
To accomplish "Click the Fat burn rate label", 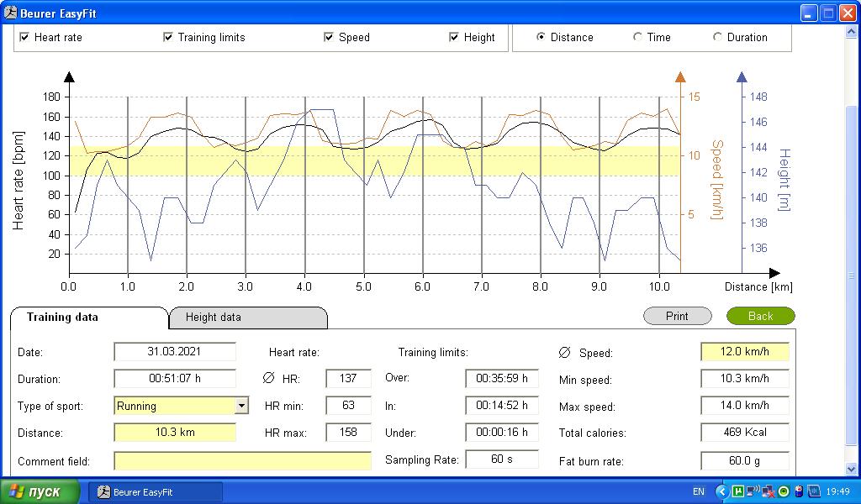I will 591,462.
